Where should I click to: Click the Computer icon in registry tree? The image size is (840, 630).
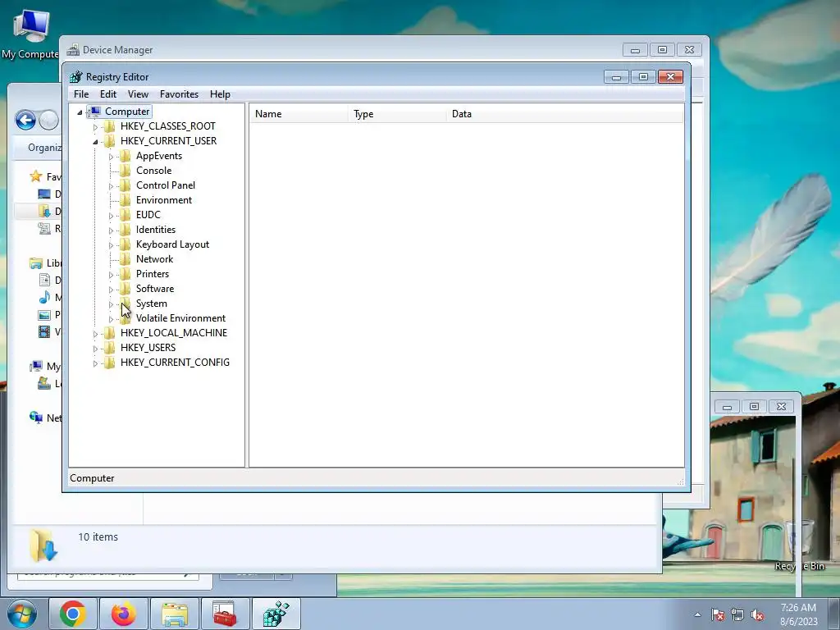click(95, 112)
